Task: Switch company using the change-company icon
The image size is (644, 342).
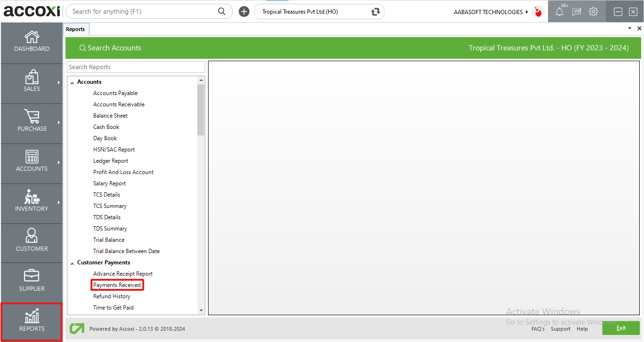Action: tap(375, 11)
